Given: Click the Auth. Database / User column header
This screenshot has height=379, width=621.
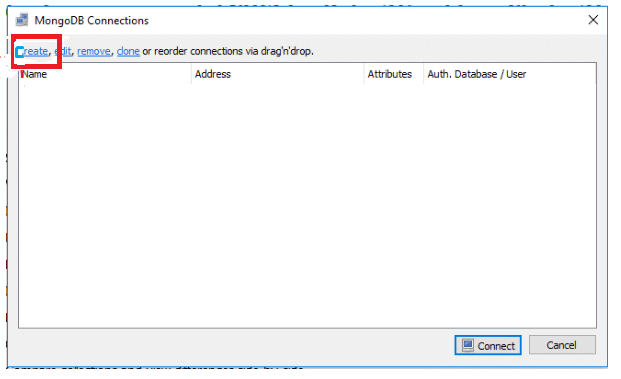Looking at the screenshot, I should pos(509,74).
